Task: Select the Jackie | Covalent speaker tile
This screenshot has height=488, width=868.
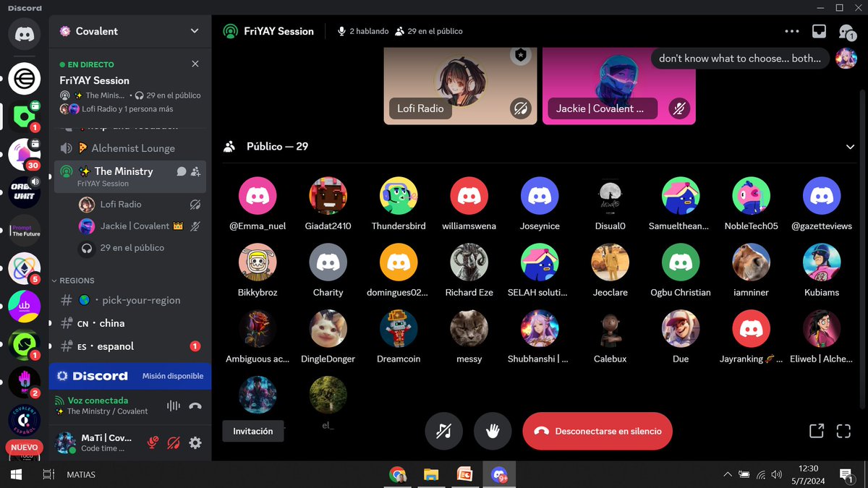Action: coord(619,85)
